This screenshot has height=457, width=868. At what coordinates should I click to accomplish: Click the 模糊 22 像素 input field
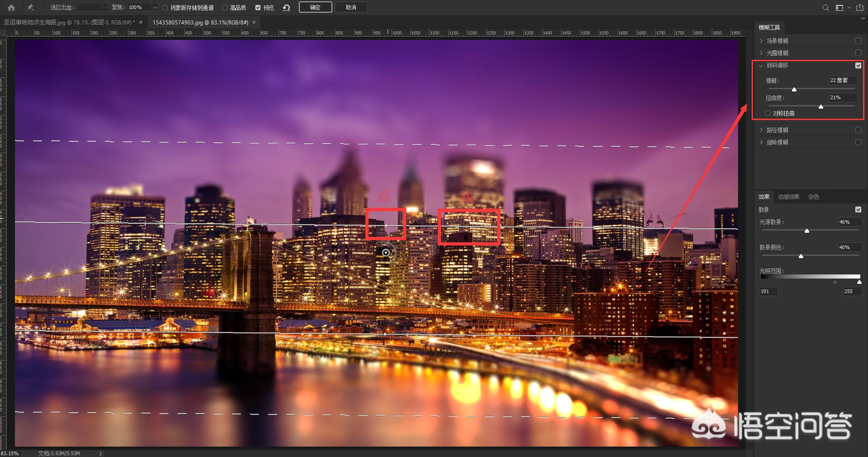coord(843,81)
